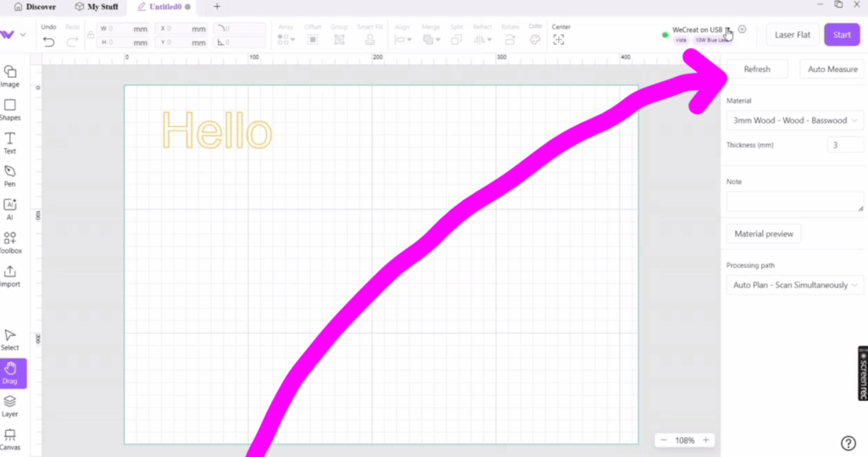Select the Image tool in sidebar
868x457 pixels.
click(10, 75)
